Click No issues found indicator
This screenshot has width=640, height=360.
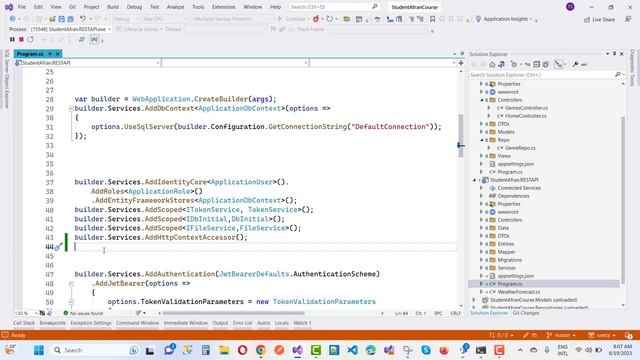click(83, 313)
